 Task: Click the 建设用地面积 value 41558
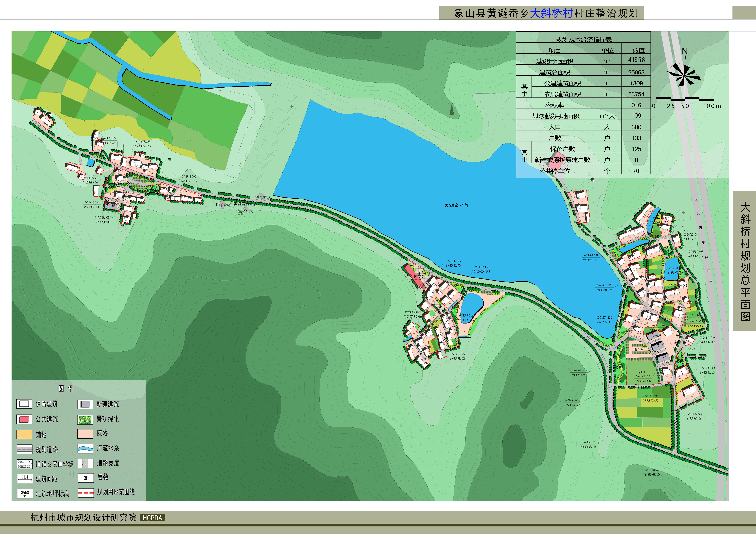click(x=636, y=60)
